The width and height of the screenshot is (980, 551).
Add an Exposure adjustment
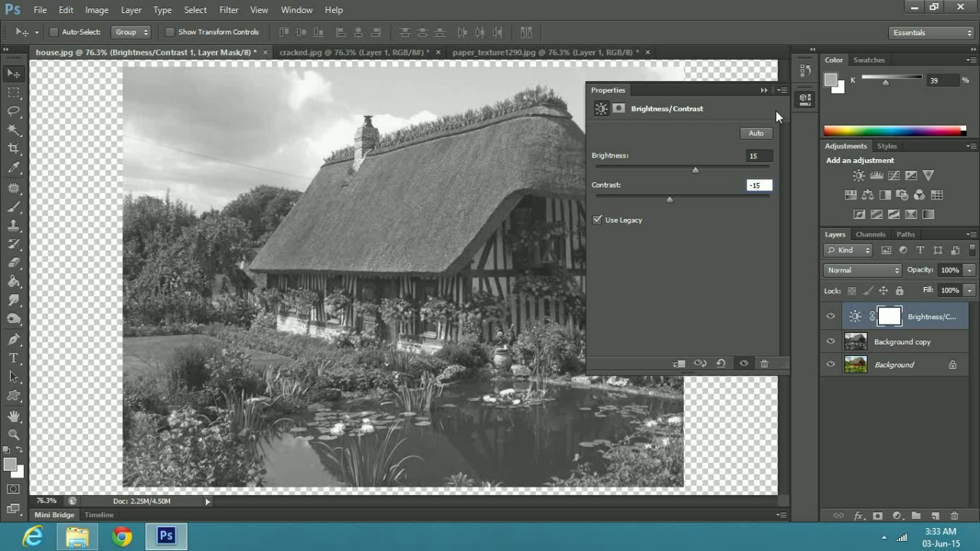pyautogui.click(x=911, y=176)
